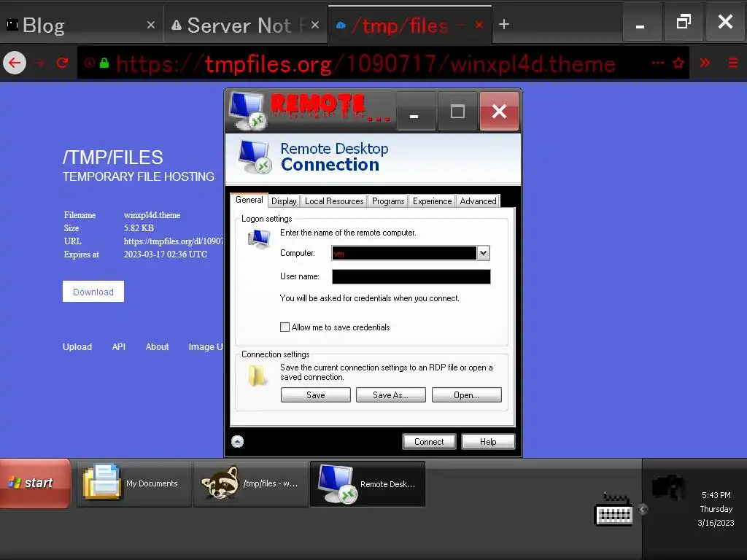The width and height of the screenshot is (747, 560).
Task: Open the Experience tab
Action: pos(432,201)
